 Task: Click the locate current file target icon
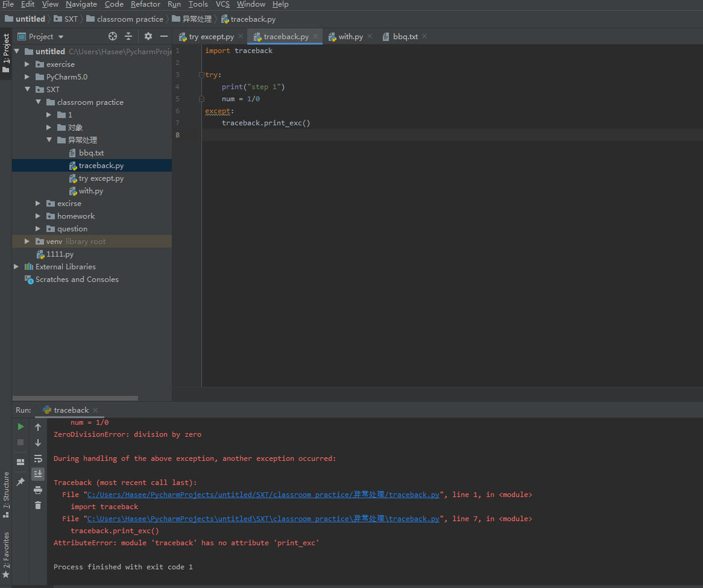tap(113, 36)
